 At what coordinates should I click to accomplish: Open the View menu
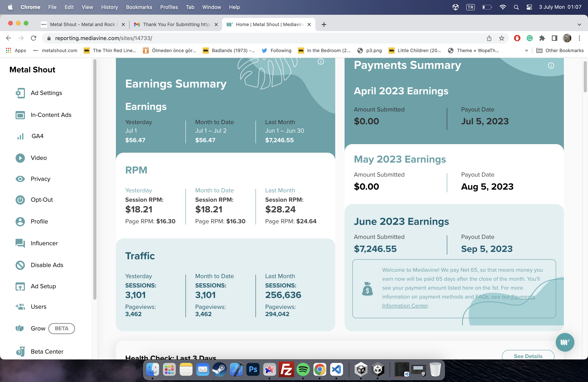pyautogui.click(x=87, y=7)
